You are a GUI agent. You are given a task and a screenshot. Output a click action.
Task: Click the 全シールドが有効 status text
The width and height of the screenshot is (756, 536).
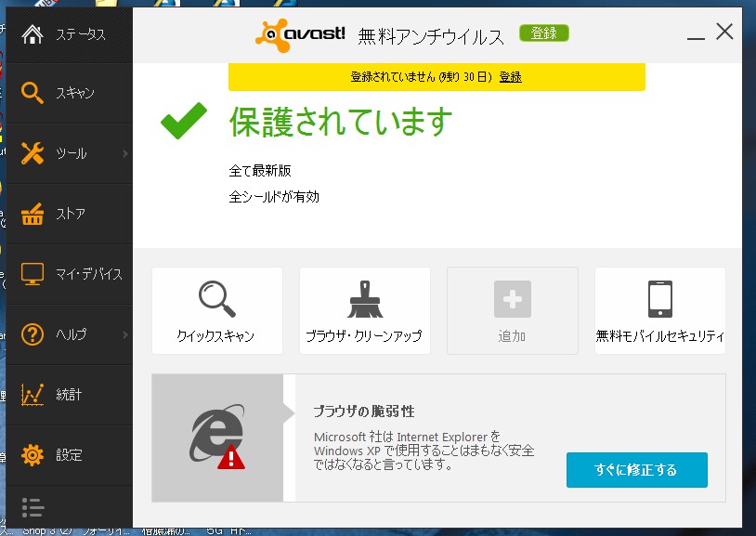click(274, 197)
